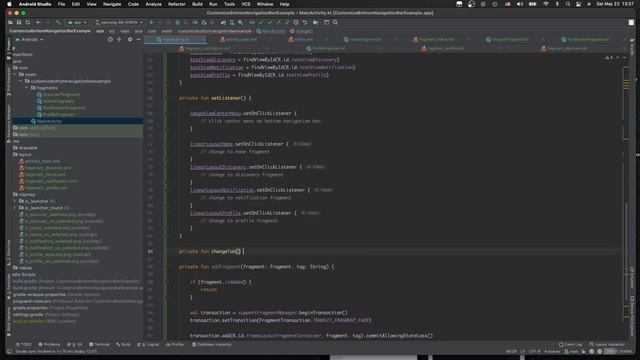Screen dimensions: 640x360
Task: Select ProfileFragment in the project tree
Action: coord(59,115)
